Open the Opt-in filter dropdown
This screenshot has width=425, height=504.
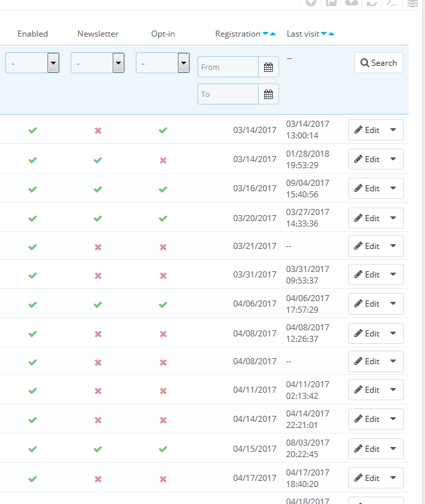tap(163, 63)
